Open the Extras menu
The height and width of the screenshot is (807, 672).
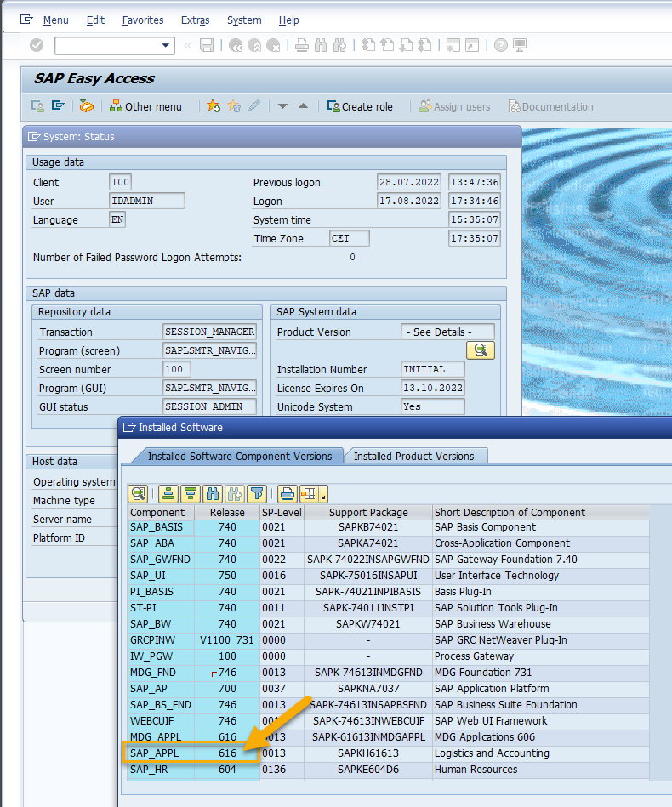tap(195, 20)
